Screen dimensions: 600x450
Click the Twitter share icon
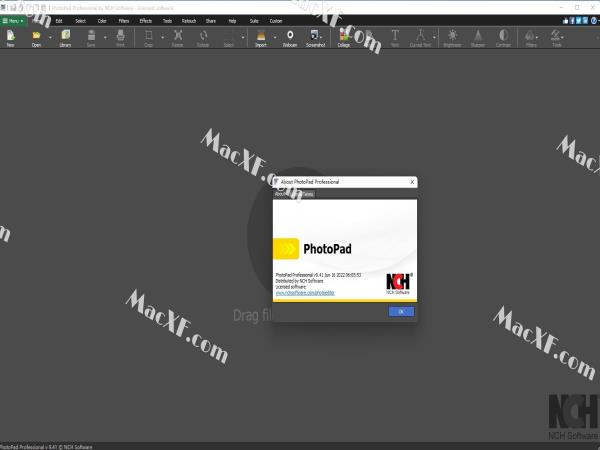(579, 21)
